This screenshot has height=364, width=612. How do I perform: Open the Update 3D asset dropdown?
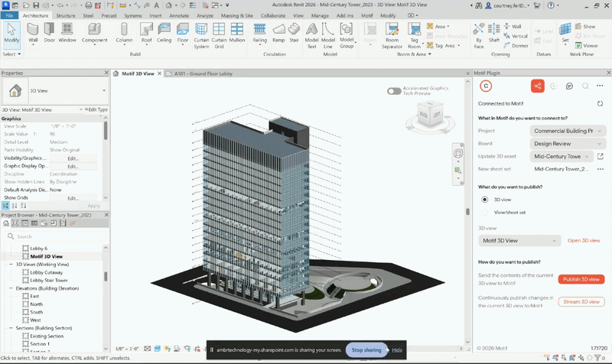coord(562,156)
